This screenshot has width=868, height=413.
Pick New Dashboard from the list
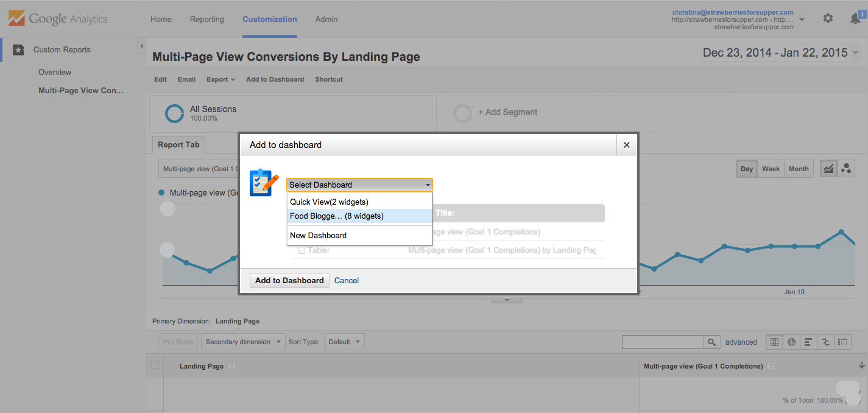tap(318, 235)
